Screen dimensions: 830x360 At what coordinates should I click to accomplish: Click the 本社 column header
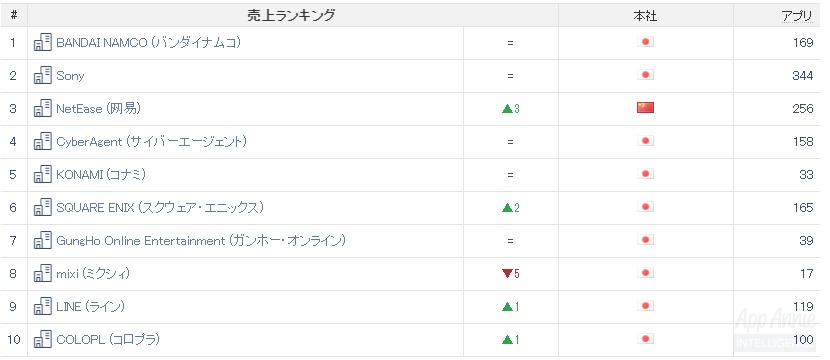(x=645, y=16)
